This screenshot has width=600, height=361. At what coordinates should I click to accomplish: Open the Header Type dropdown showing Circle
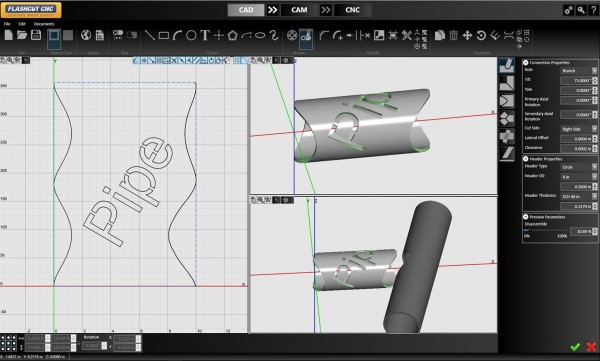click(x=579, y=167)
